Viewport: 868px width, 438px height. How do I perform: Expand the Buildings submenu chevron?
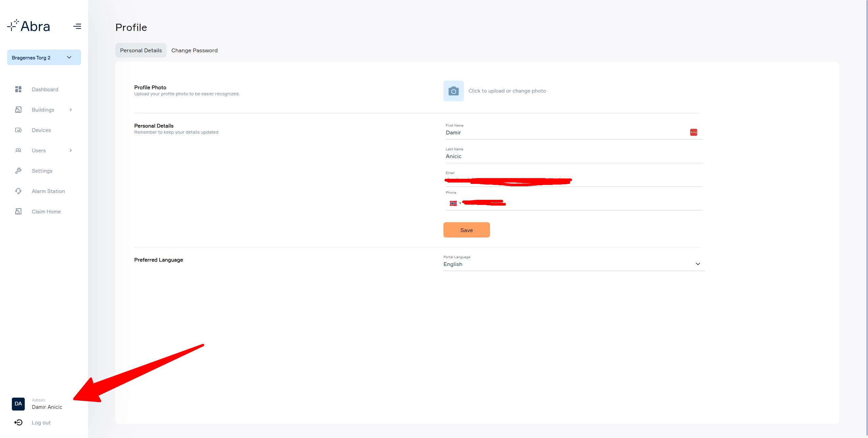point(71,110)
